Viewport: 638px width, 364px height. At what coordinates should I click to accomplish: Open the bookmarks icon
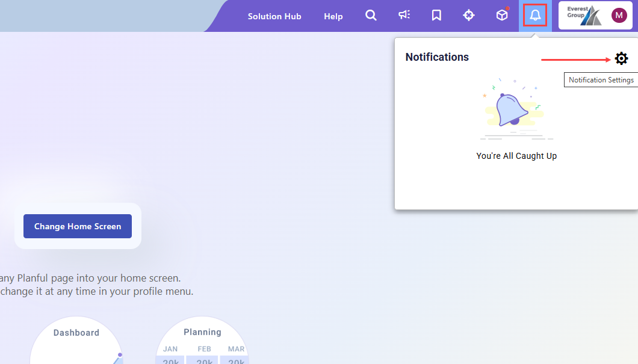[x=436, y=16]
